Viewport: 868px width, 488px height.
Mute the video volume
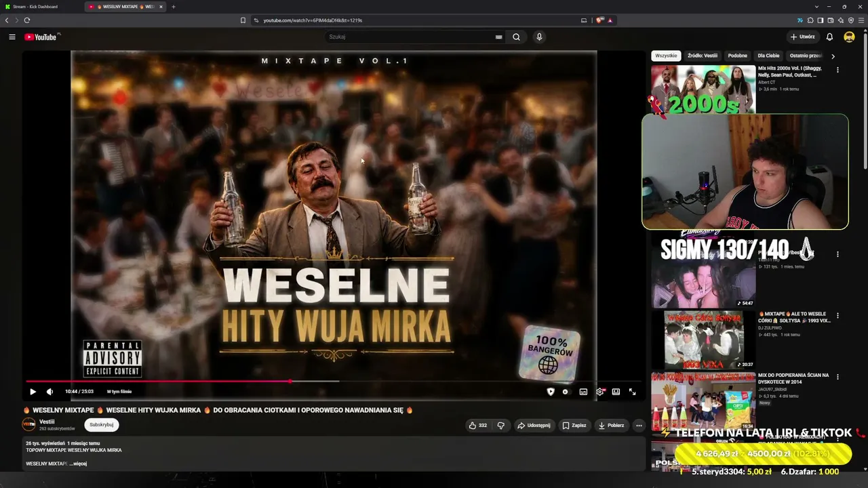point(50,392)
